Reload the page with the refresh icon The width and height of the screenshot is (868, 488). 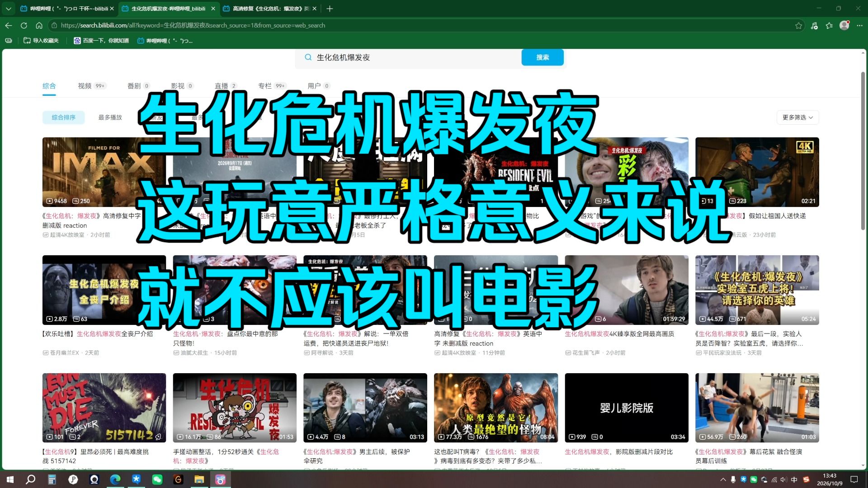click(x=24, y=25)
